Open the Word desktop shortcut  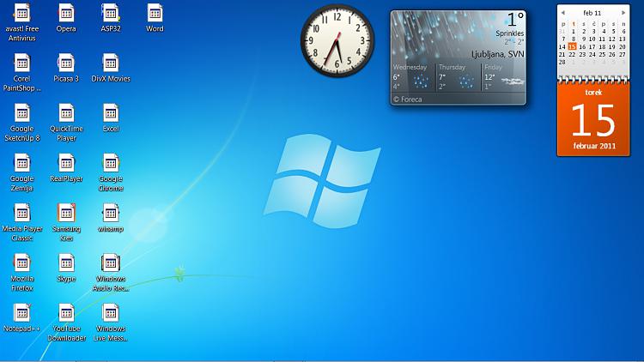[155, 18]
